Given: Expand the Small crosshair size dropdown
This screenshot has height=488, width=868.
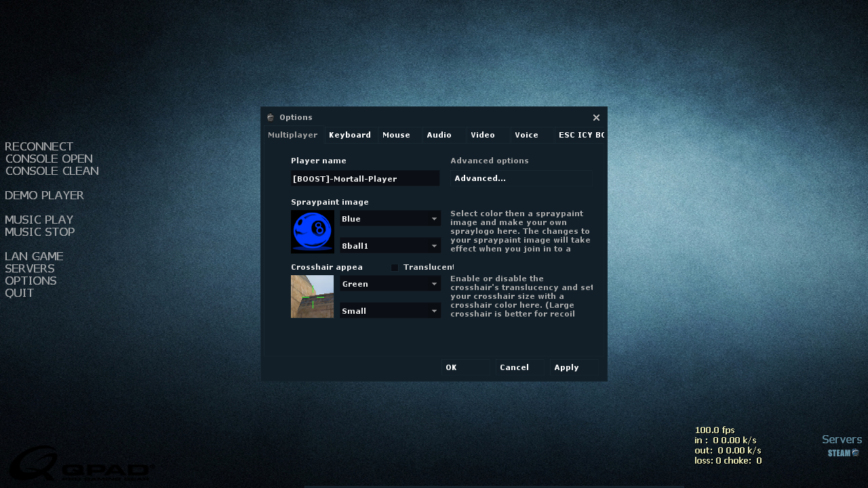Looking at the screenshot, I should 390,311.
